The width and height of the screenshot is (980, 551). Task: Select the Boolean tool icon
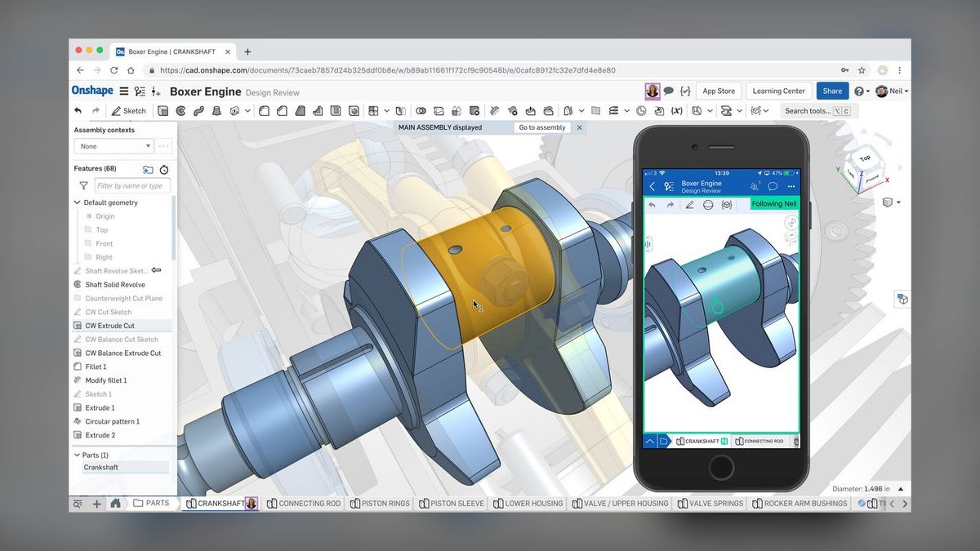point(421,111)
